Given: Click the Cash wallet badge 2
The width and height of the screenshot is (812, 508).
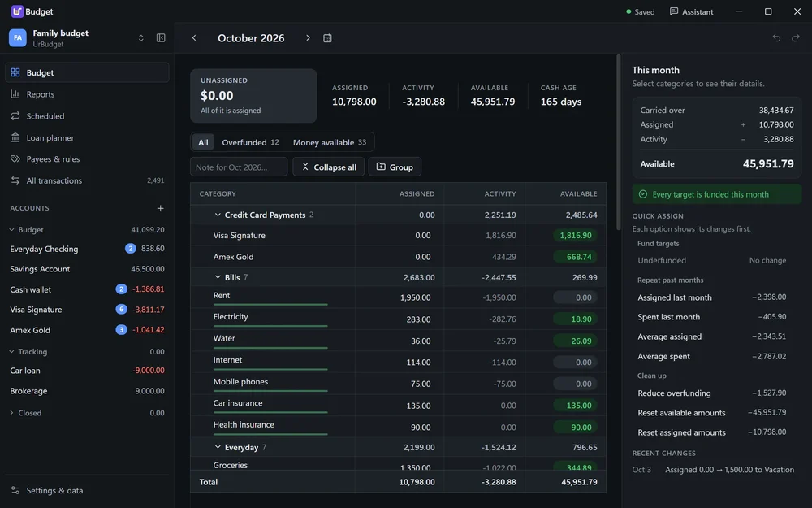Looking at the screenshot, I should pyautogui.click(x=121, y=289).
